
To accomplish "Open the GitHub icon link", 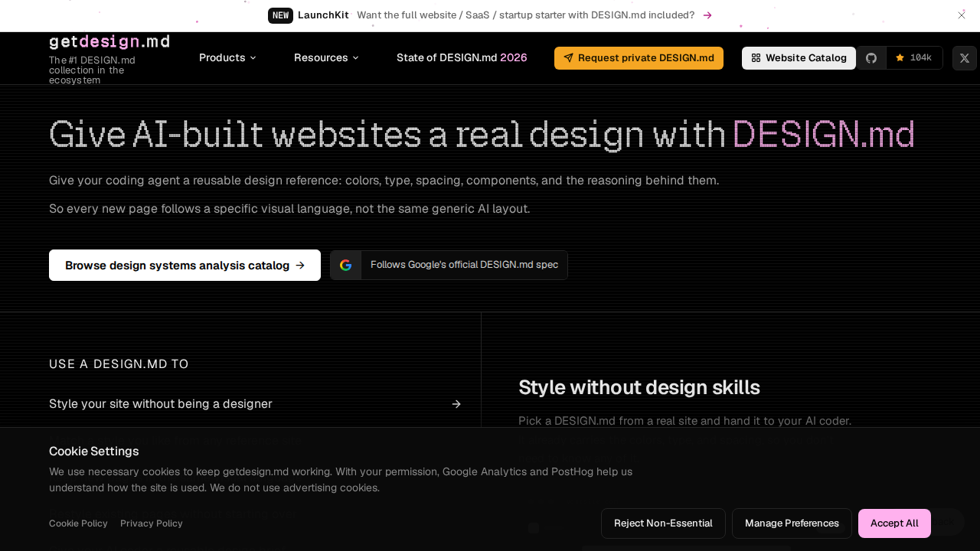I will coord(871,58).
